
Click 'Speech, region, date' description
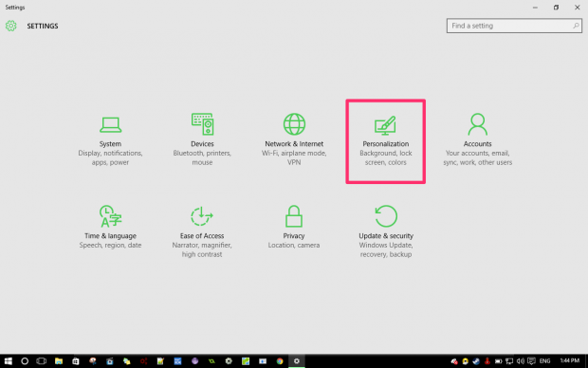click(x=110, y=245)
